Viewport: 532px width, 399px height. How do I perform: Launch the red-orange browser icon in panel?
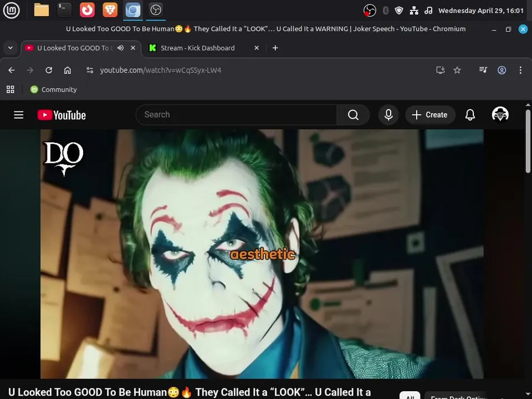(x=87, y=10)
